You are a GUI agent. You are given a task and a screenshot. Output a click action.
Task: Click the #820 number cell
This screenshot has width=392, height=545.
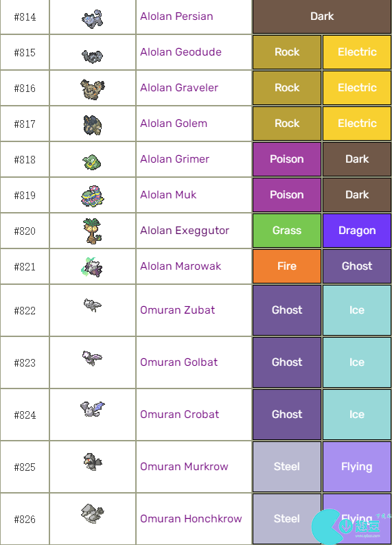coord(25,231)
